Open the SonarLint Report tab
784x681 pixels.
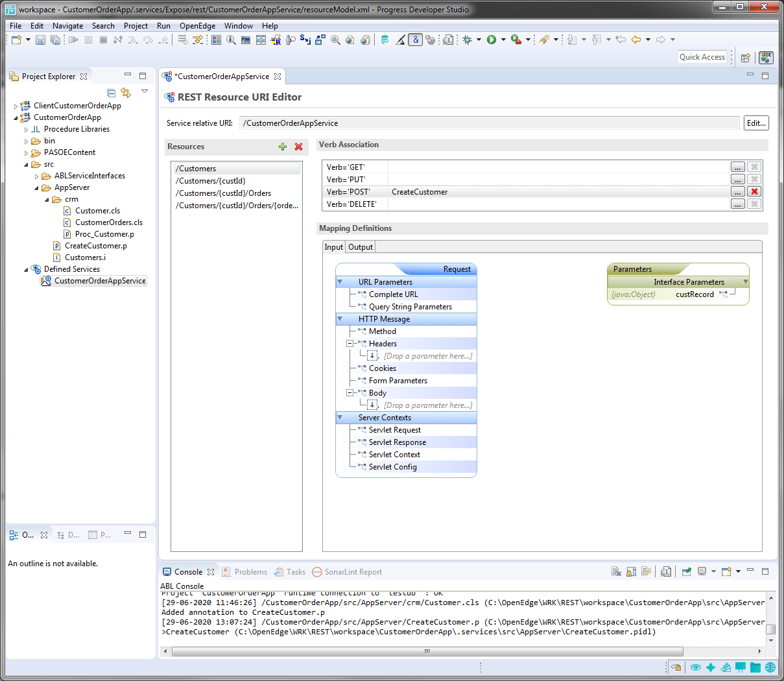click(x=347, y=572)
